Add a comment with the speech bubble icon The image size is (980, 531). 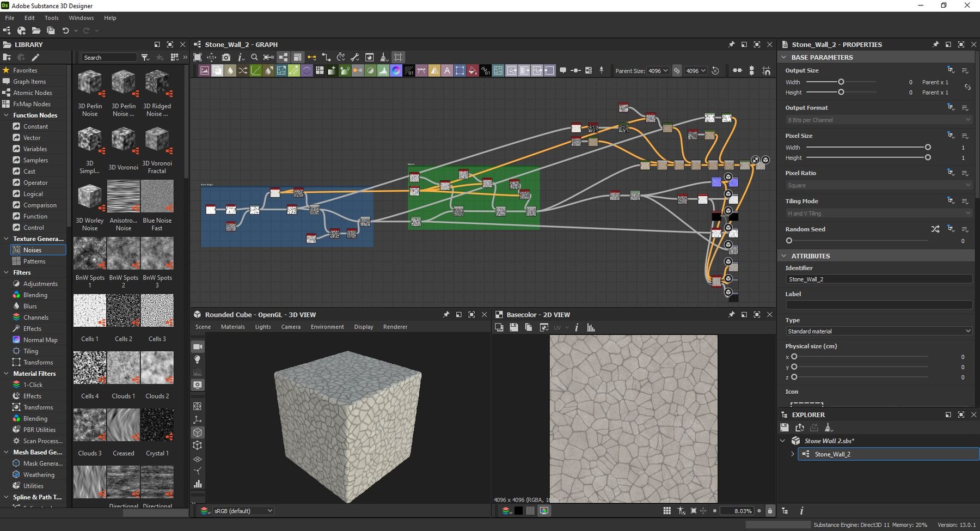click(x=563, y=70)
